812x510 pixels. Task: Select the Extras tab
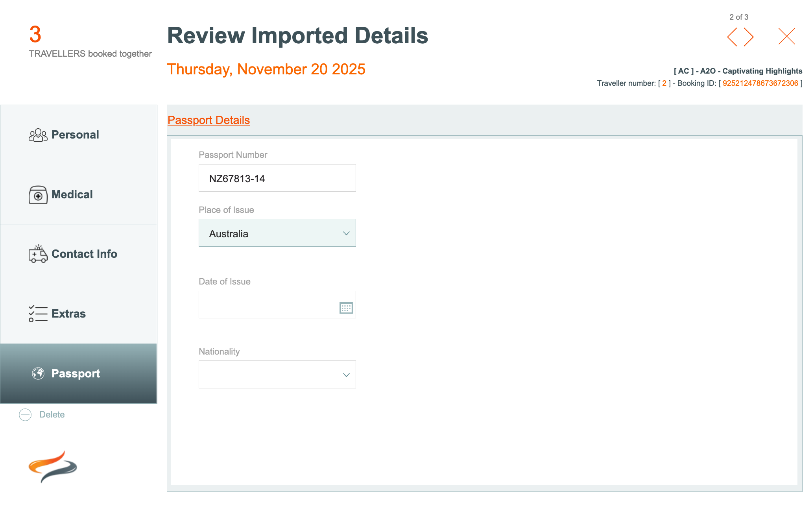(x=78, y=314)
